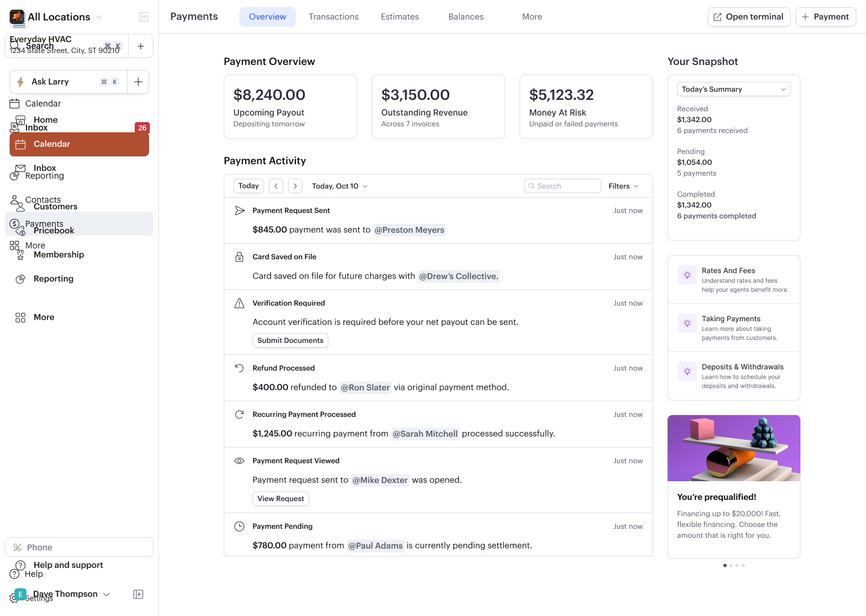Click the Today button in Payment Activity
Screen dimensions: 866x616
[248, 186]
